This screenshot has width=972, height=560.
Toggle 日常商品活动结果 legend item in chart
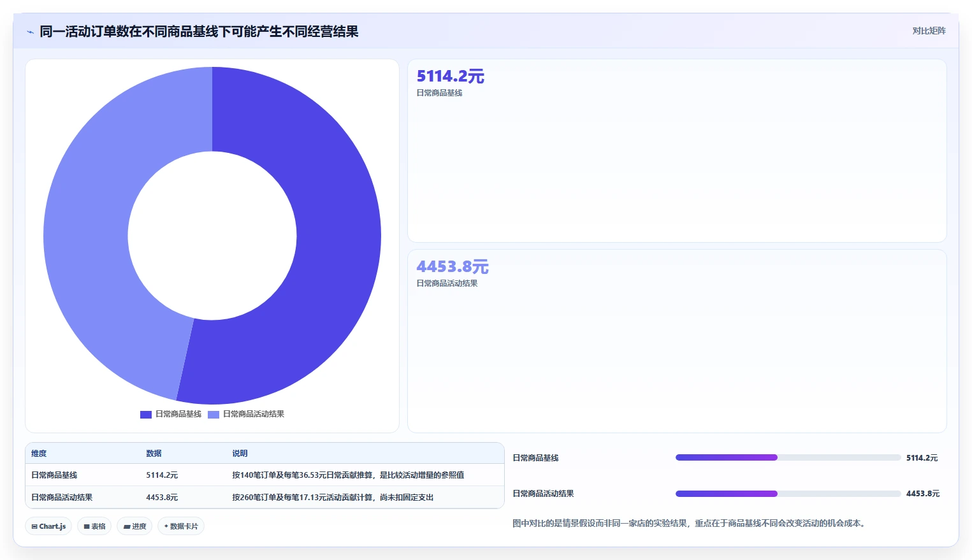coord(246,414)
